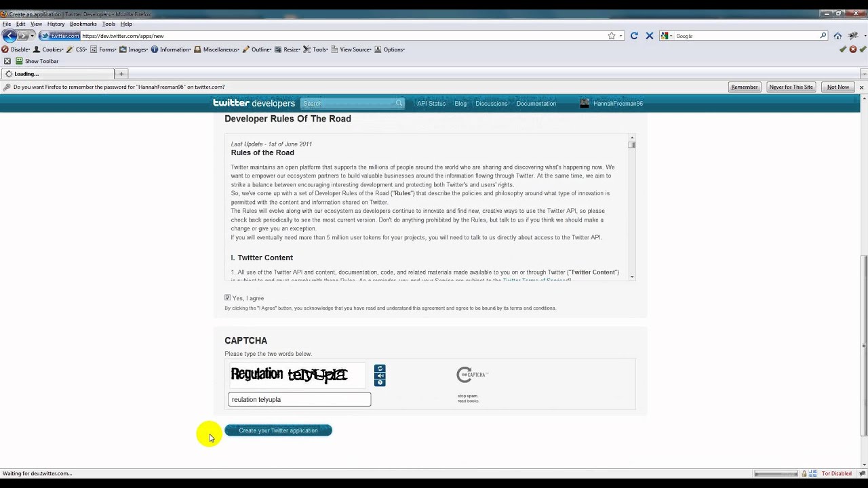Click the reCAPTCHA logo
The image size is (868, 488).
472,374
